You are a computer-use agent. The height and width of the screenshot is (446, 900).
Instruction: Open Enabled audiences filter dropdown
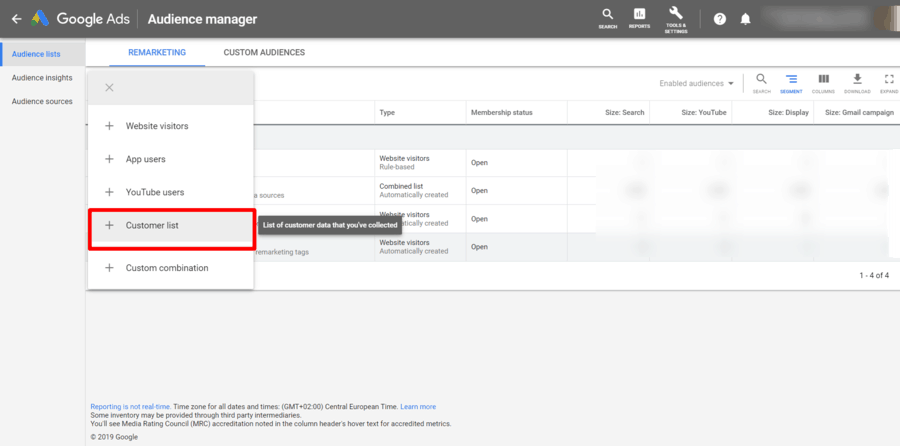pos(696,83)
